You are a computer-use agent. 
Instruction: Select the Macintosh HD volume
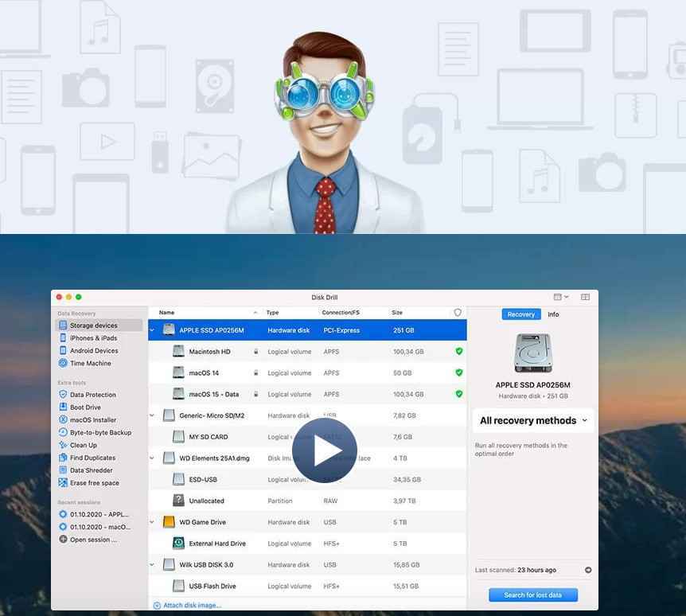pos(307,352)
